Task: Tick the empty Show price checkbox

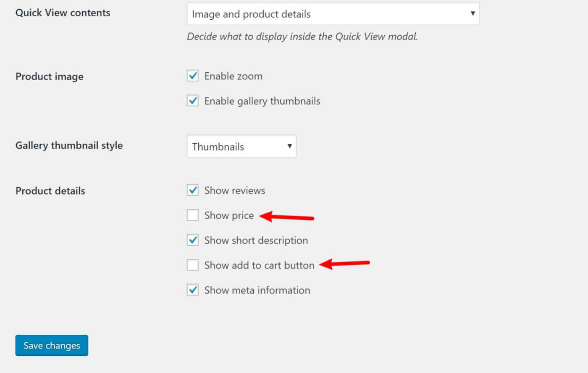Action: tap(193, 215)
